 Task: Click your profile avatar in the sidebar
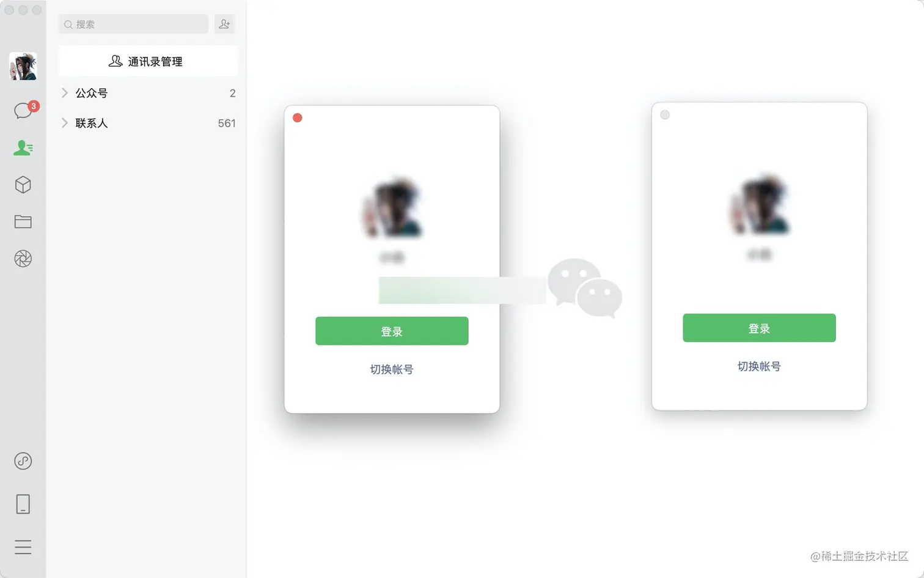tap(23, 66)
